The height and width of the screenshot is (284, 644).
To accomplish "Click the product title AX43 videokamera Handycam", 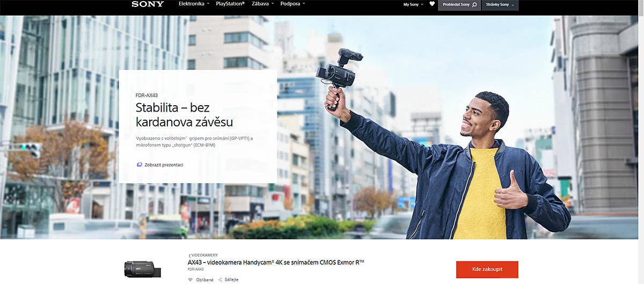I will (276, 262).
